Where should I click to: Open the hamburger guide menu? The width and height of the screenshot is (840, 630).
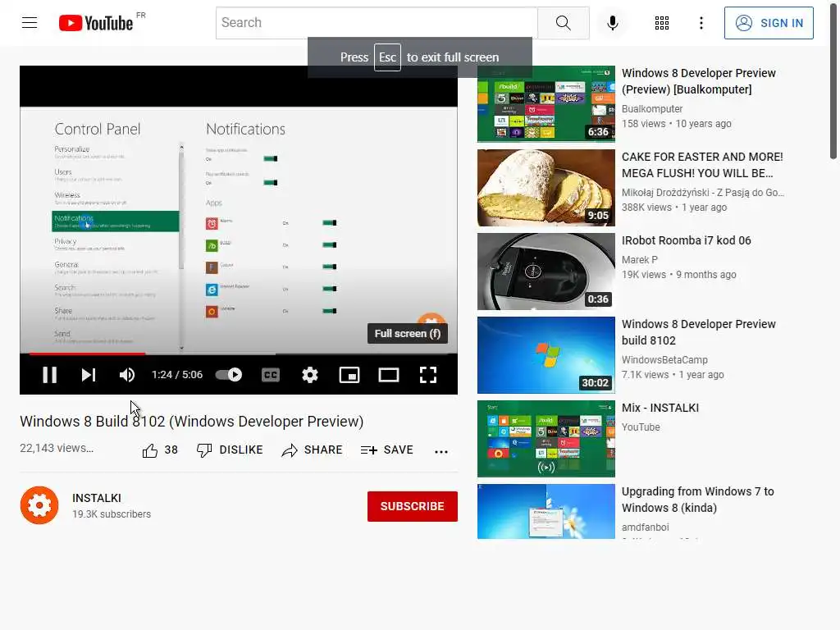tap(30, 23)
